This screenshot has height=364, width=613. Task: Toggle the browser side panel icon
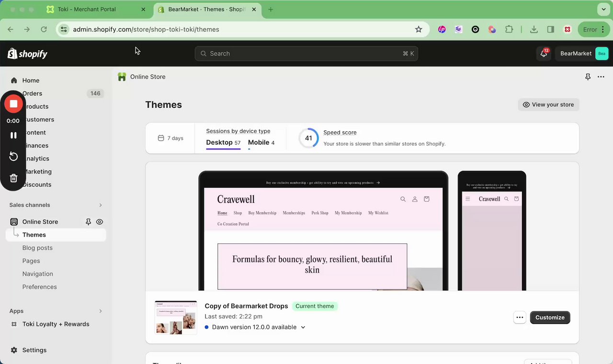coord(551,29)
